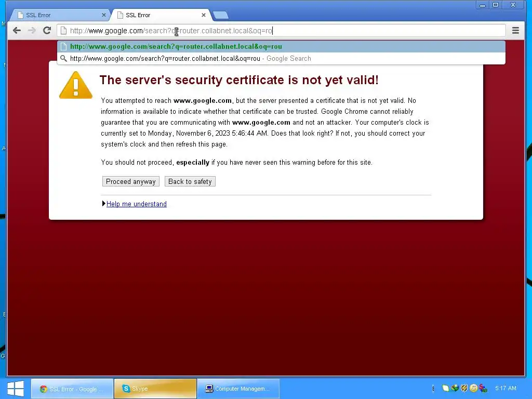Viewport: 532px width, 399px height.
Task: Close the first SSL Error tab
Action: (104, 15)
